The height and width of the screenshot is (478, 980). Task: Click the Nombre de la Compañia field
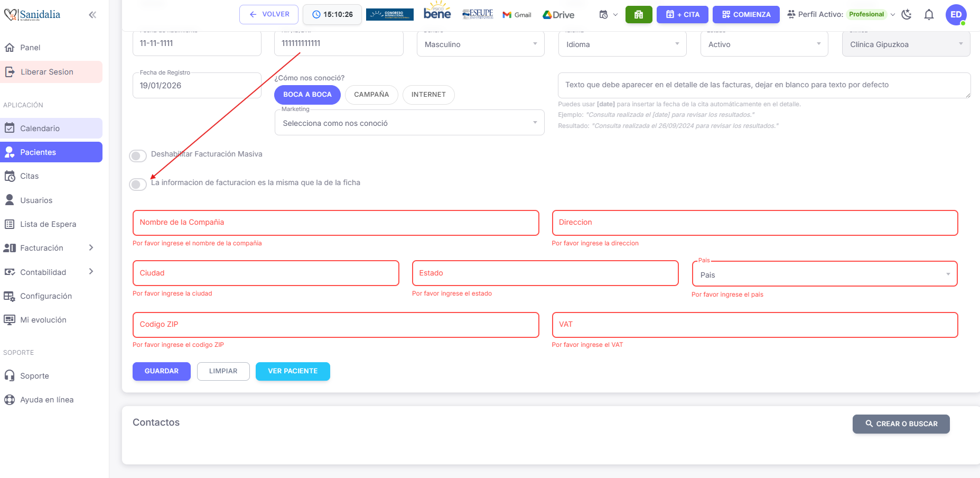[335, 223]
